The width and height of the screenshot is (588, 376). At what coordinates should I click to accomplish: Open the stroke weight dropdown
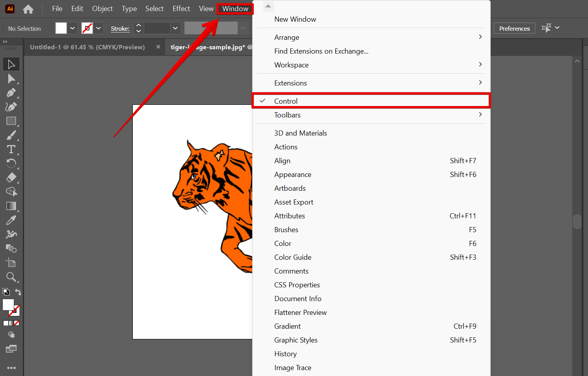coord(175,28)
